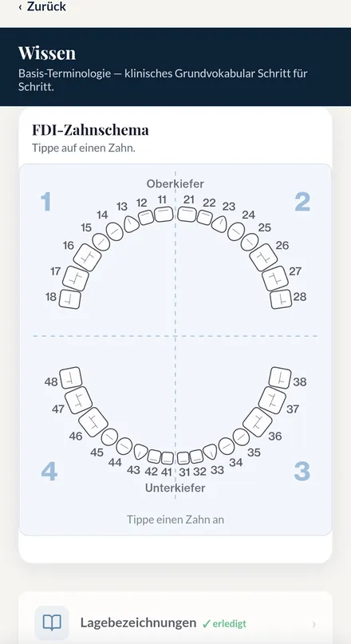
Task: Go back using the Zurück link
Action: pyautogui.click(x=42, y=6)
